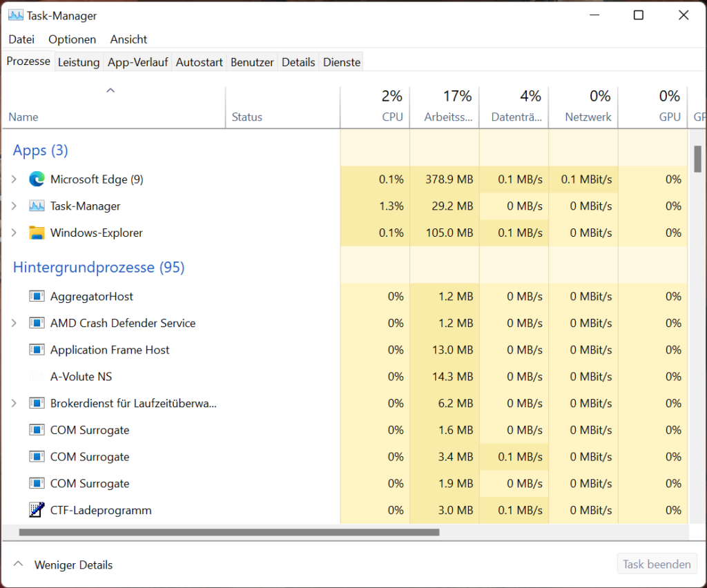Viewport: 707px width, 588px height.
Task: Select the Application Frame Host name
Action: pyautogui.click(x=110, y=350)
